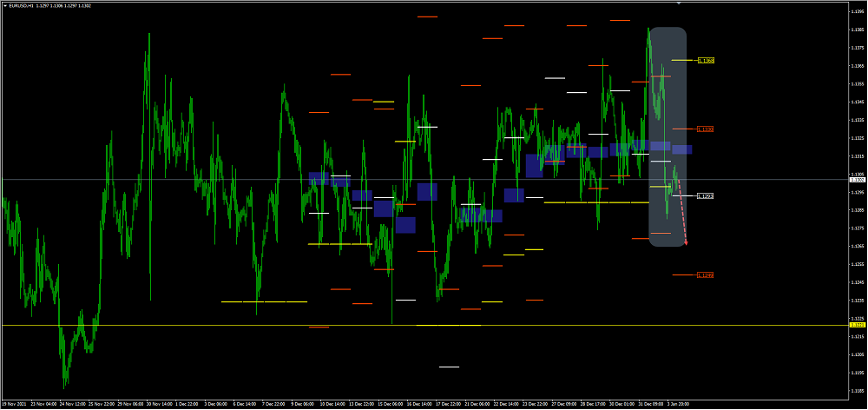The width and height of the screenshot is (868, 410).
Task: Open the EURUSD,H1 chart title dropdown arrow
Action: tap(3, 4)
